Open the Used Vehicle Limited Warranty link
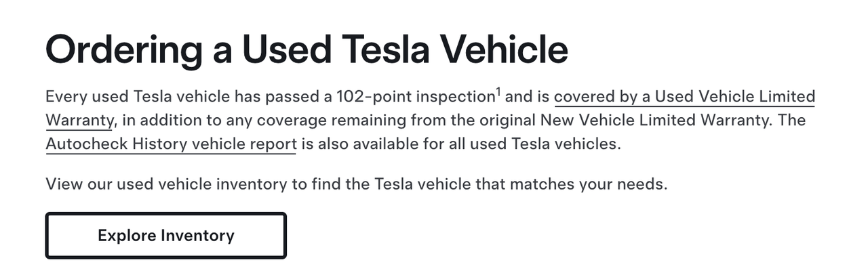 [684, 97]
